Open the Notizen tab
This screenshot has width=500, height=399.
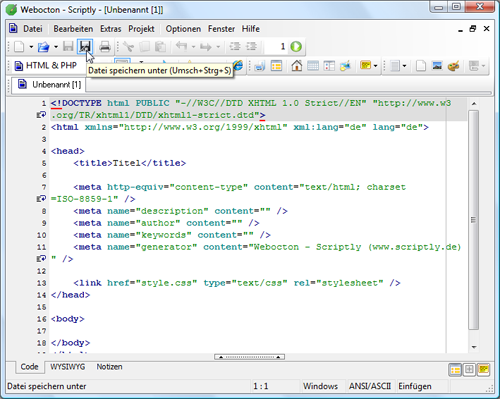109,367
